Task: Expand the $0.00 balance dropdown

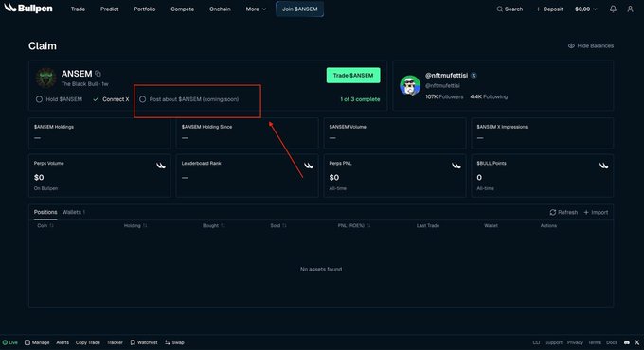Action: click(586, 9)
